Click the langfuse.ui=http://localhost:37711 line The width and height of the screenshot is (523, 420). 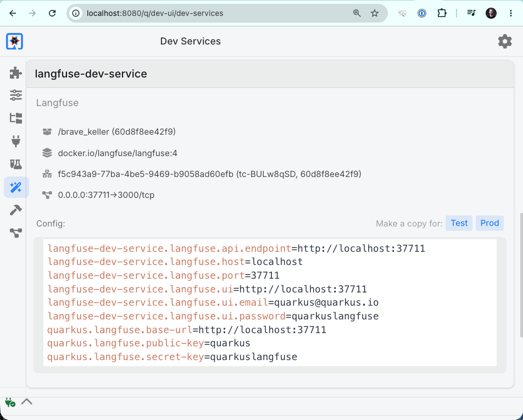[207, 289]
